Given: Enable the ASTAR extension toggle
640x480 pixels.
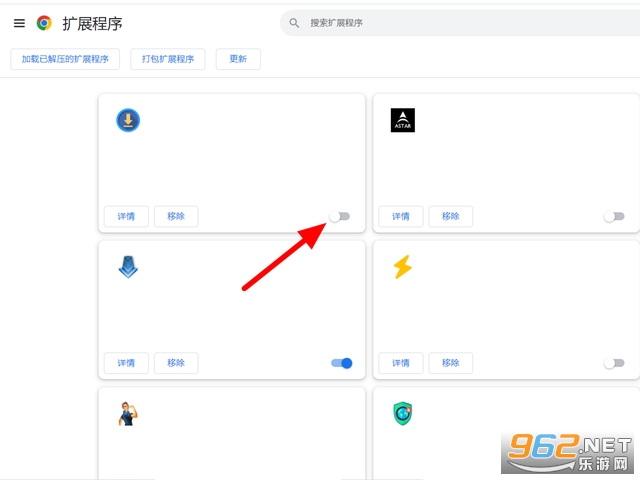Looking at the screenshot, I should (614, 216).
